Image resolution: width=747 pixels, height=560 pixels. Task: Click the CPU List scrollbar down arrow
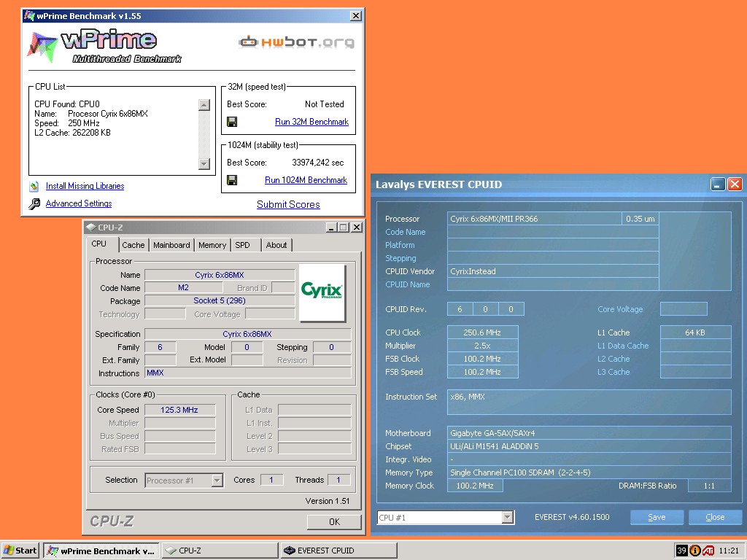[204, 164]
